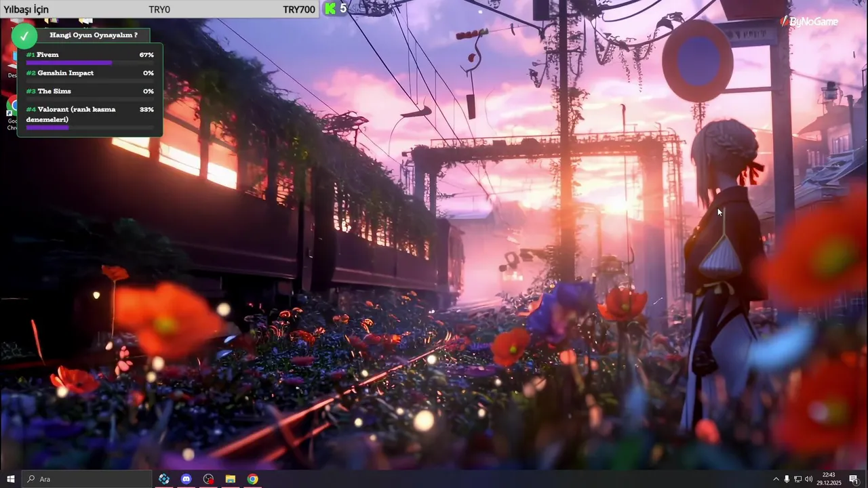
Task: Open File Explorer from the taskbar
Action: (x=231, y=479)
